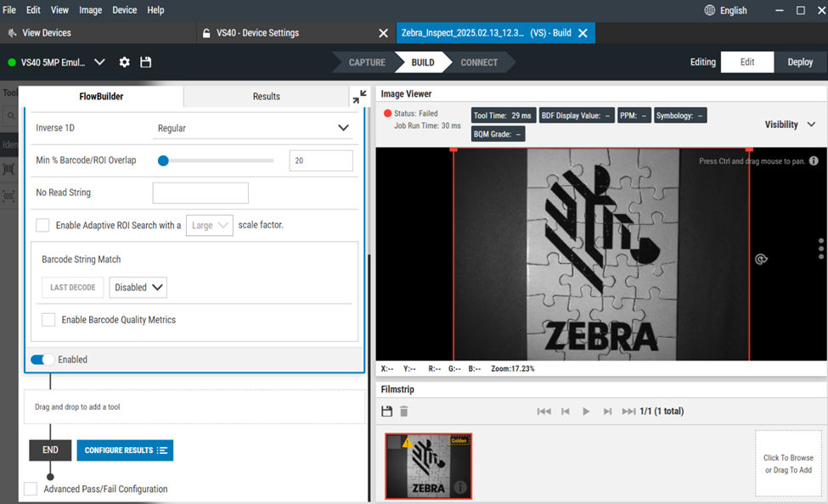Open the Edit menu
Screen dimensions: 828x504
point(33,10)
